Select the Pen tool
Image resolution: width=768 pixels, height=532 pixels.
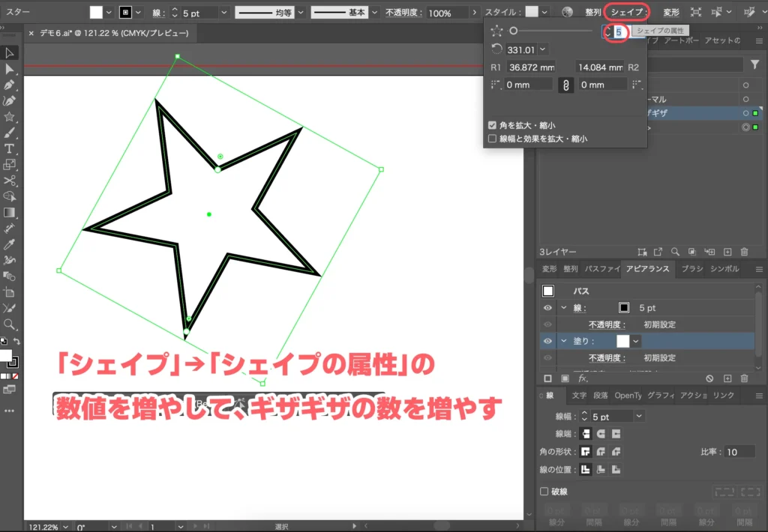[10, 85]
